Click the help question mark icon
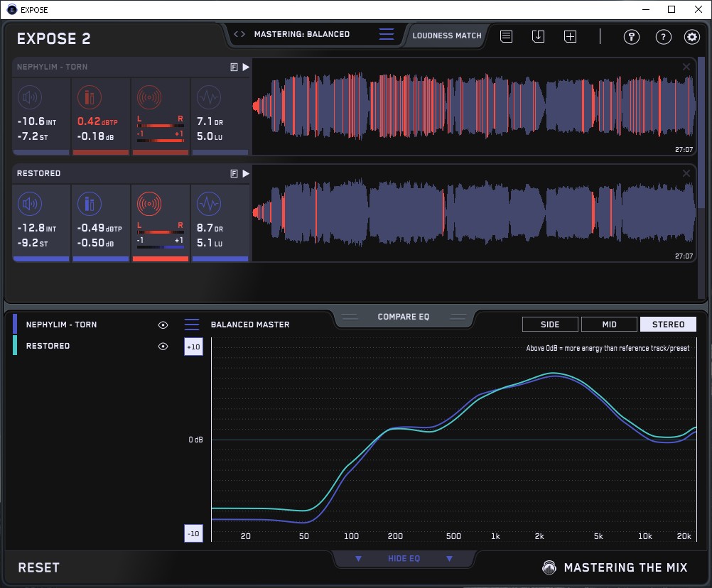This screenshot has width=712, height=588. pos(663,37)
